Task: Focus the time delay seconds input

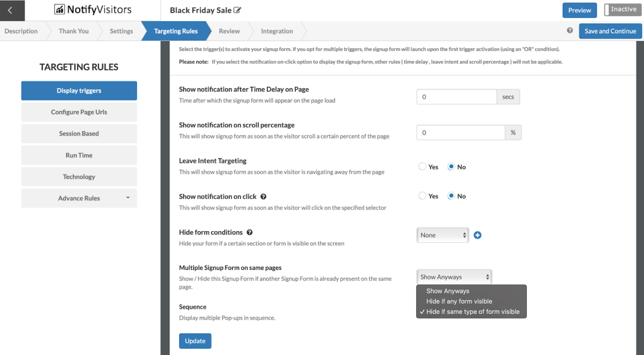Action: (x=456, y=97)
